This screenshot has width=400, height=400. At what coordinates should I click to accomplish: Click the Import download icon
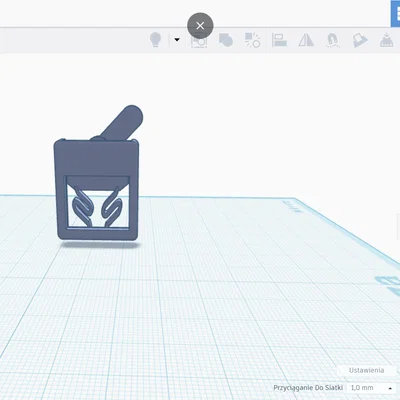pos(387,40)
